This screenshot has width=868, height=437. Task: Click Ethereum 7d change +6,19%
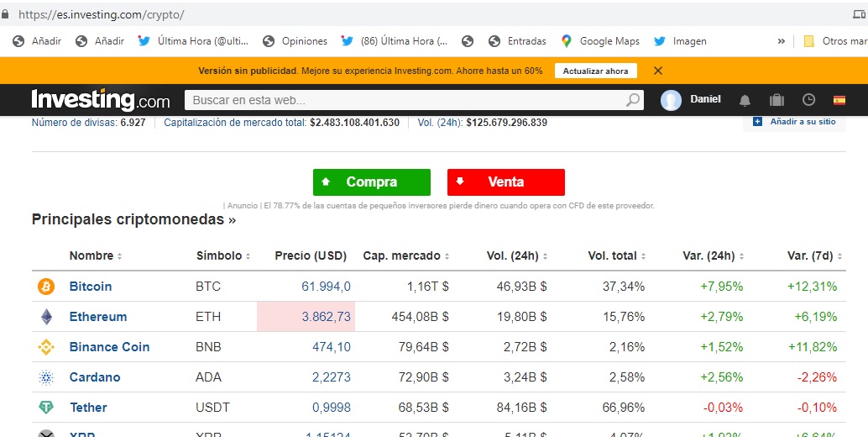pos(815,317)
